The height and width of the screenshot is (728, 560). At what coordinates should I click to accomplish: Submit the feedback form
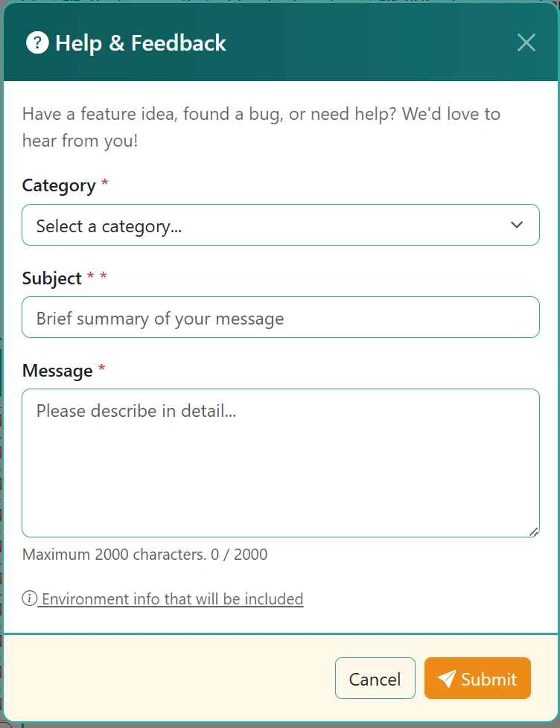point(477,678)
